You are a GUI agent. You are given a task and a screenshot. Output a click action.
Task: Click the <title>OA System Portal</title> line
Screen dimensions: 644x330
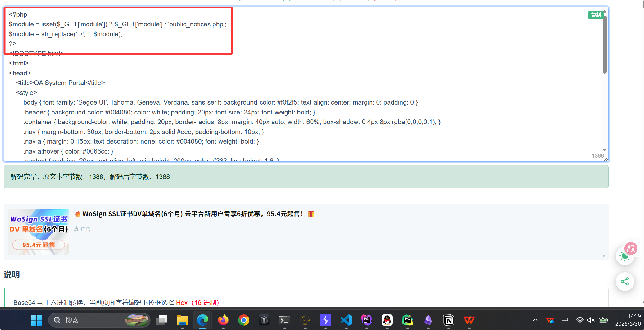[61, 83]
